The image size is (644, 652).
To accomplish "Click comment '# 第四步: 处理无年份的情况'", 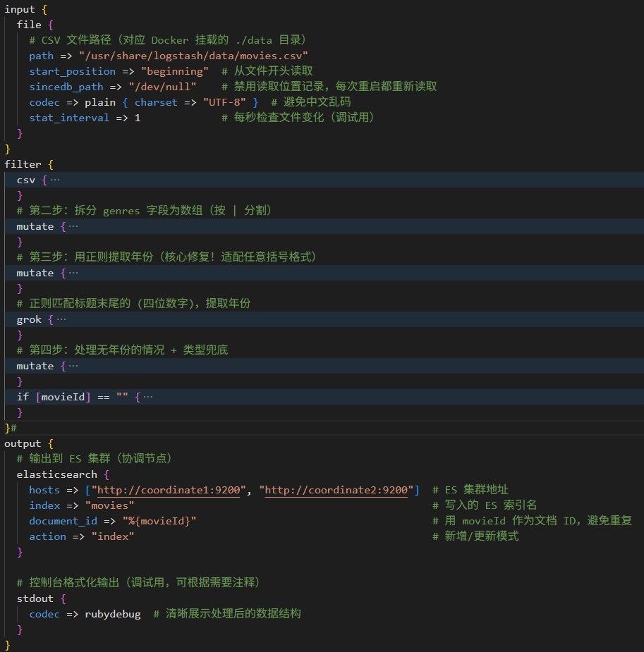I will pyautogui.click(x=91, y=350).
